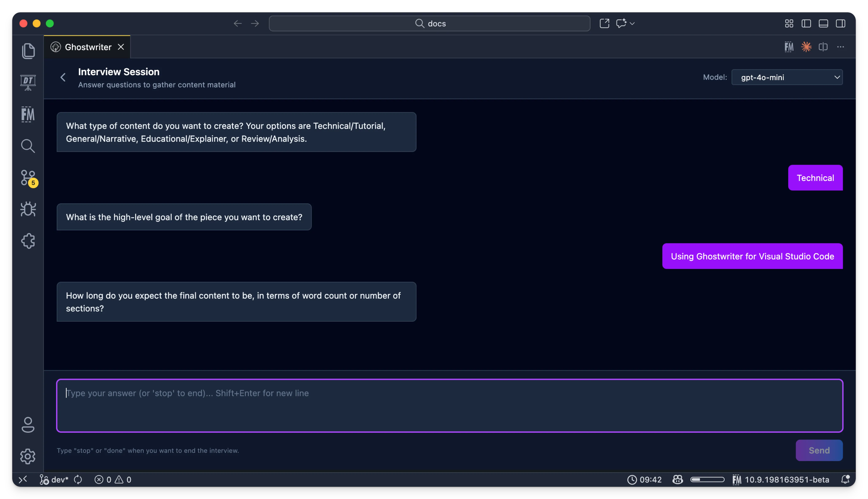The image size is (868, 499).
Task: Open the gpt-4o-mini model dropdown
Action: [x=787, y=77]
